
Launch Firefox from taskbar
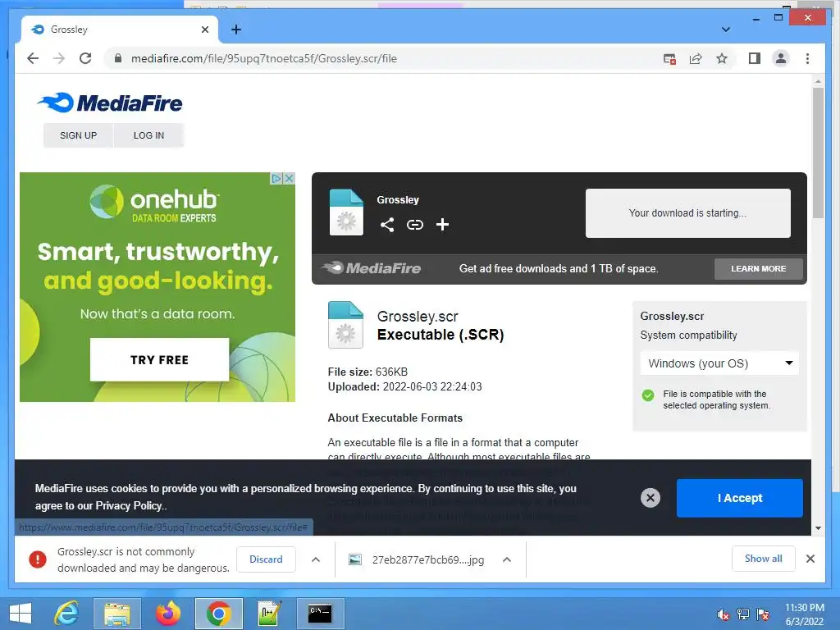(x=167, y=614)
